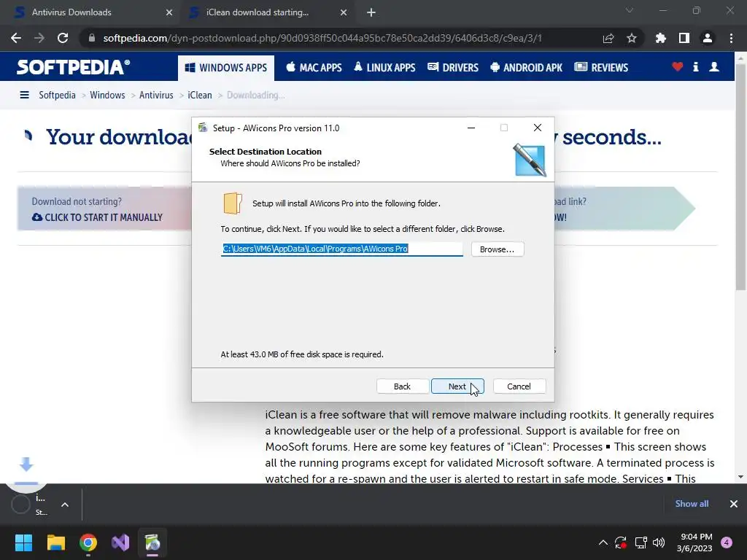Open Chrome profile avatar

tap(708, 38)
